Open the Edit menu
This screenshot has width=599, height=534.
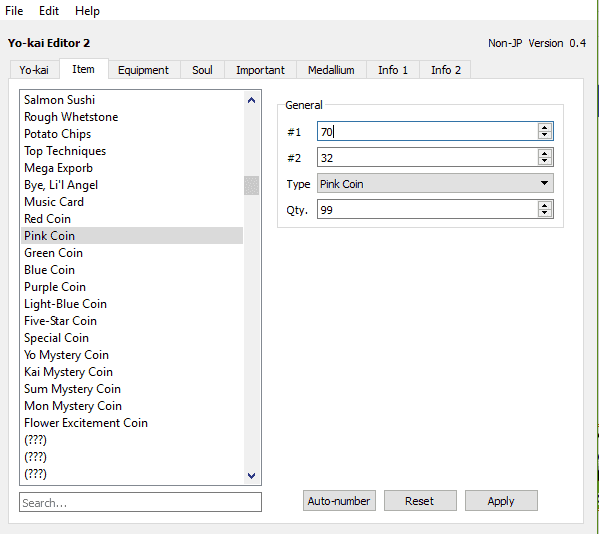(x=49, y=11)
